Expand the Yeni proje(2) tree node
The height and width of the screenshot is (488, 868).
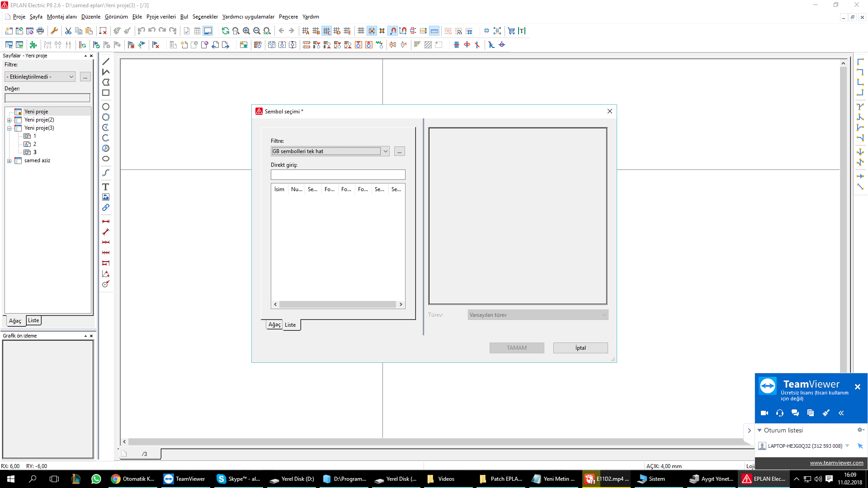9,120
